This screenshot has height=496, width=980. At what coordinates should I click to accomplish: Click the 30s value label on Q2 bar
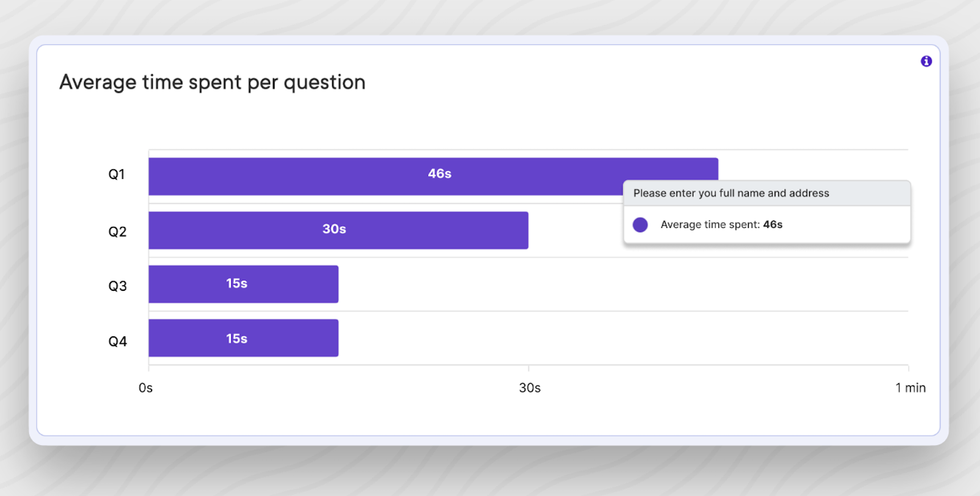pos(334,229)
